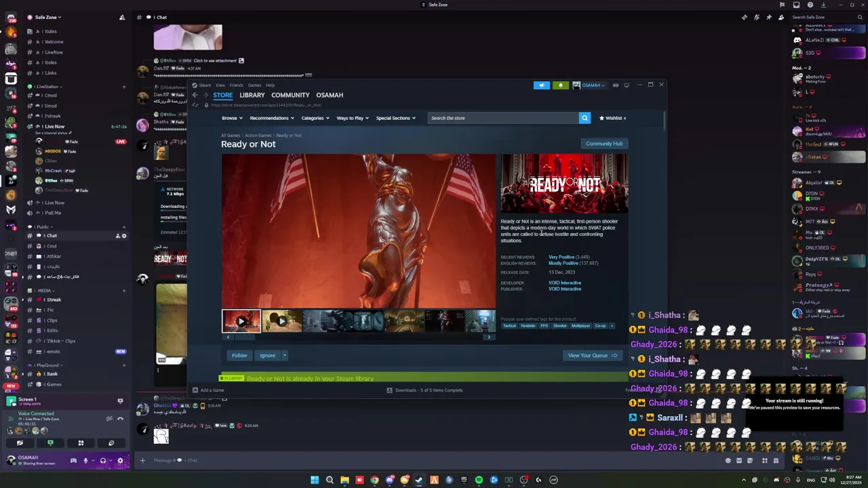
Task: Deafen Discord headphones
Action: pyautogui.click(x=103, y=460)
